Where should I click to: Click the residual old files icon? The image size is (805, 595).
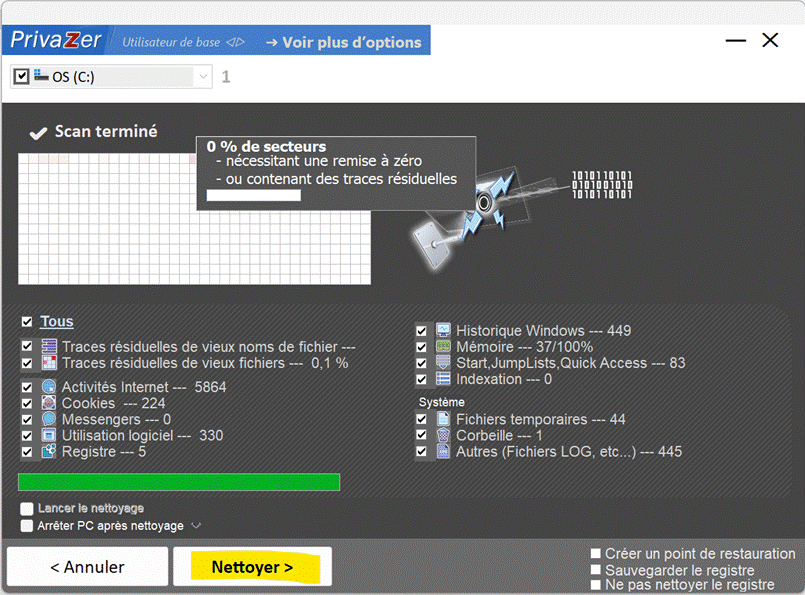(49, 363)
